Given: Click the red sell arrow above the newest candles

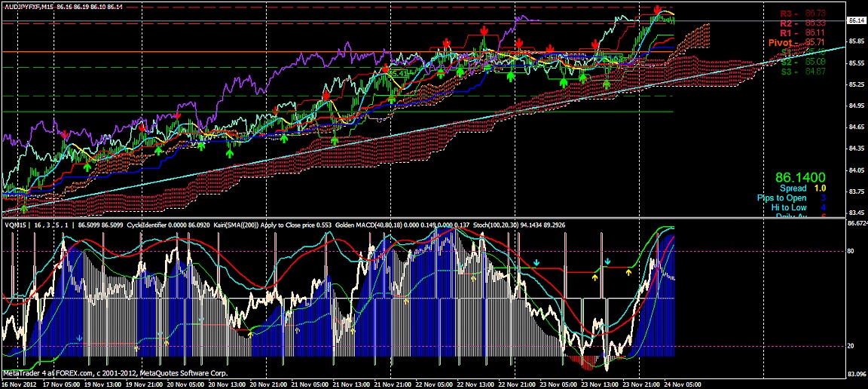Looking at the screenshot, I should click(x=657, y=10).
